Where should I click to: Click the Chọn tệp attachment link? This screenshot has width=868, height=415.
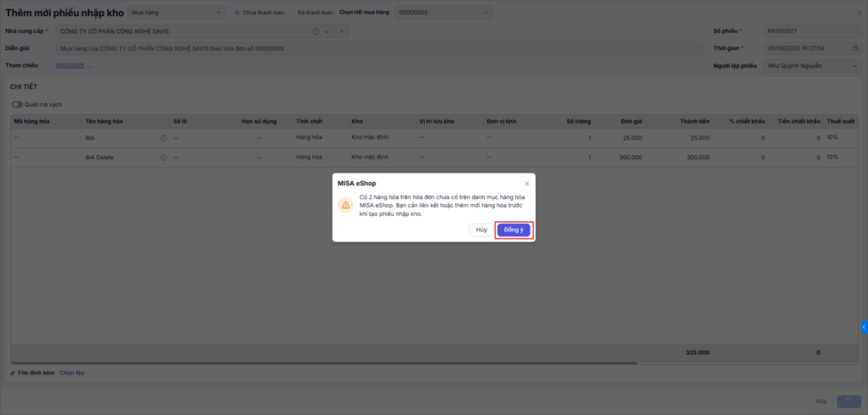click(x=72, y=373)
